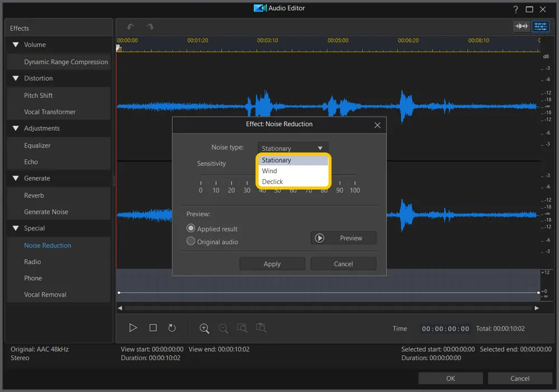Switch to waveform view icon
The width and height of the screenshot is (559, 392).
[522, 26]
